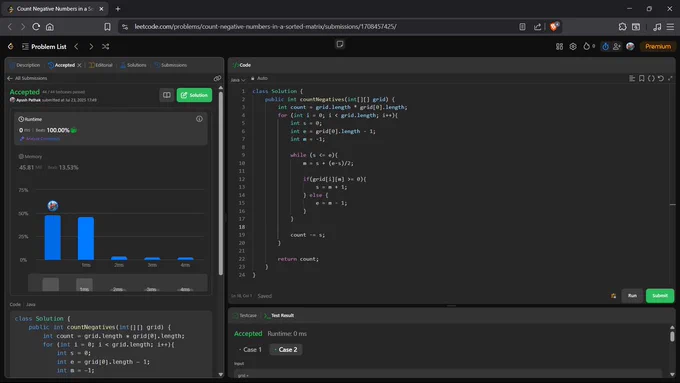This screenshot has height=383, width=680.
Task: Click Analyze Complexity link
Action: point(40,139)
